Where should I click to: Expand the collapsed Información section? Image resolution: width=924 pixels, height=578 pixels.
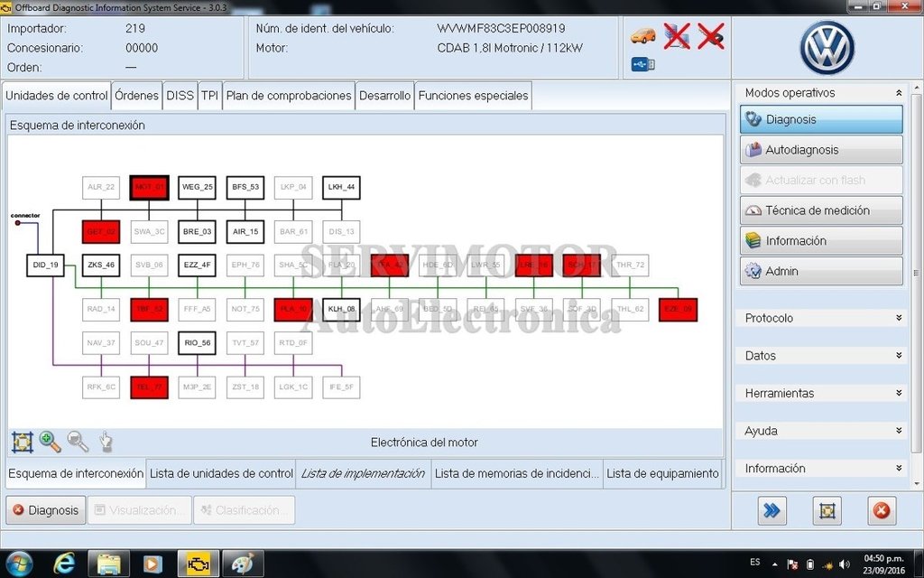coord(898,469)
